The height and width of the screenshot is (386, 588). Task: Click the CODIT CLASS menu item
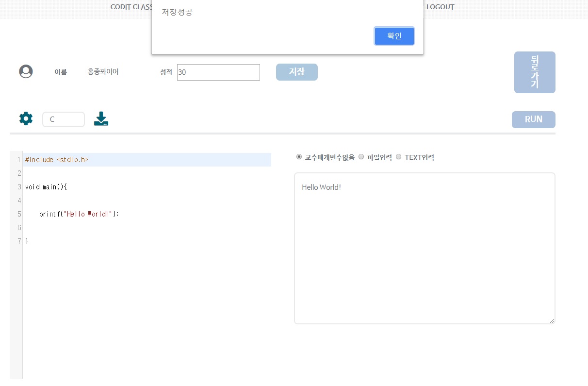pos(131,7)
